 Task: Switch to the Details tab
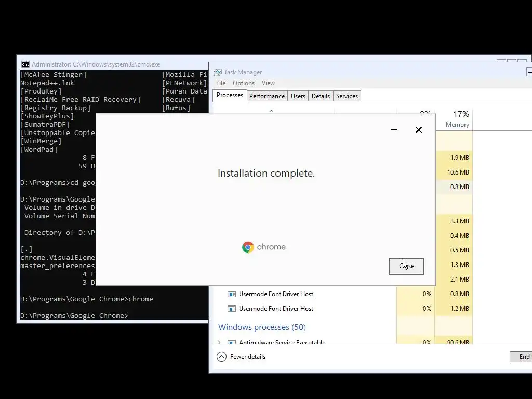321,96
